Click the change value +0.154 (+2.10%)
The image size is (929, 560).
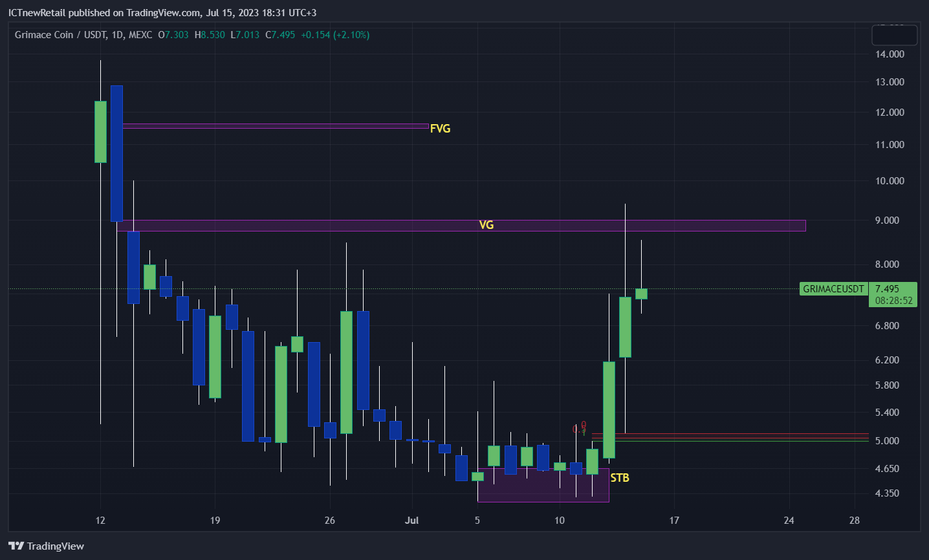point(335,35)
